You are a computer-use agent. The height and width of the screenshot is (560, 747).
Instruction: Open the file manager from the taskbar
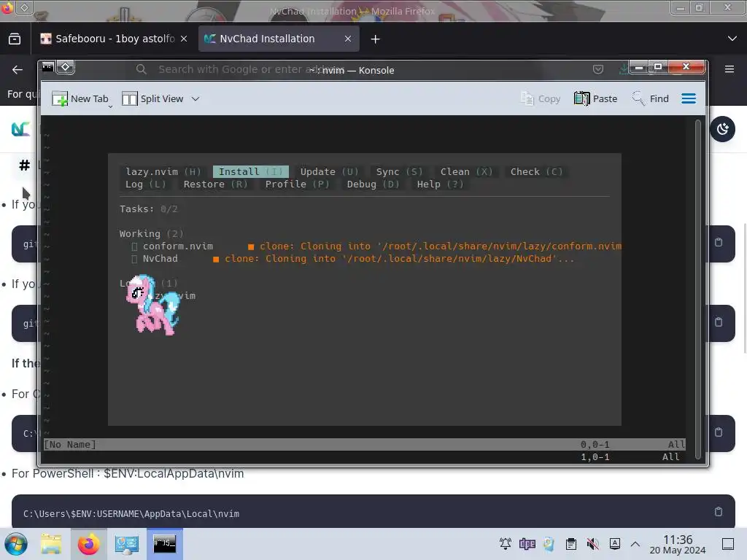[51, 544]
